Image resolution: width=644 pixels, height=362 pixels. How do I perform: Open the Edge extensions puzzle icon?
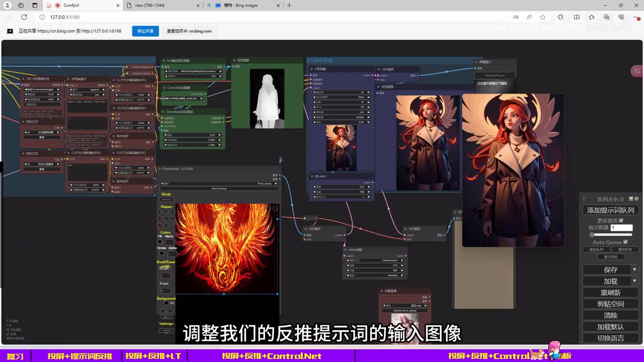pyautogui.click(x=560, y=17)
